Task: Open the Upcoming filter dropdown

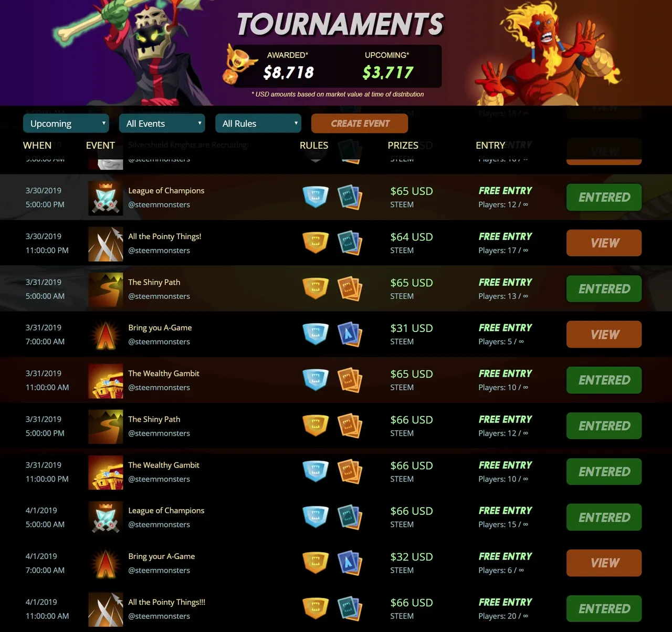Action: (x=66, y=123)
